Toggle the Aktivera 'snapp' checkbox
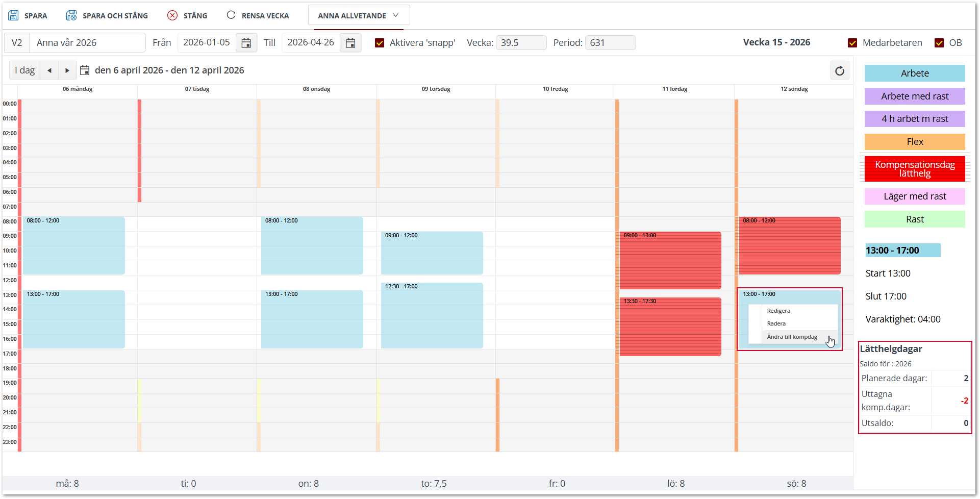The height and width of the screenshot is (499, 980). [380, 43]
